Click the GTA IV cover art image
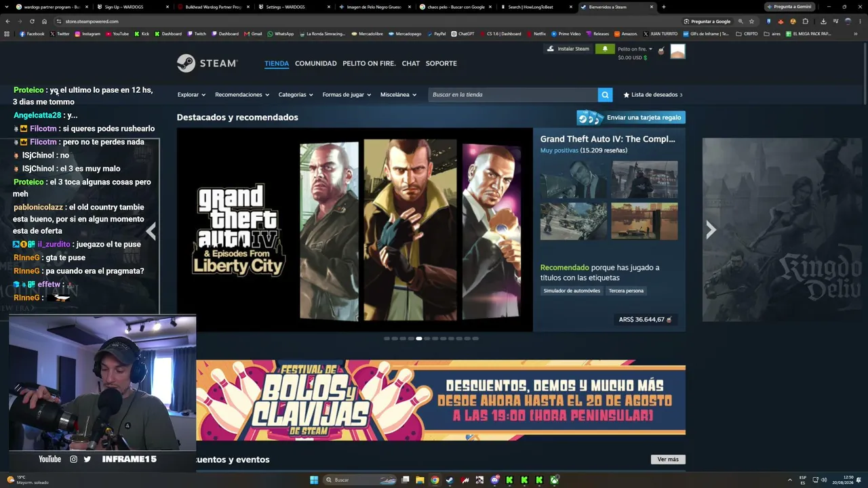Screen dimensions: 868x488 (x=355, y=230)
